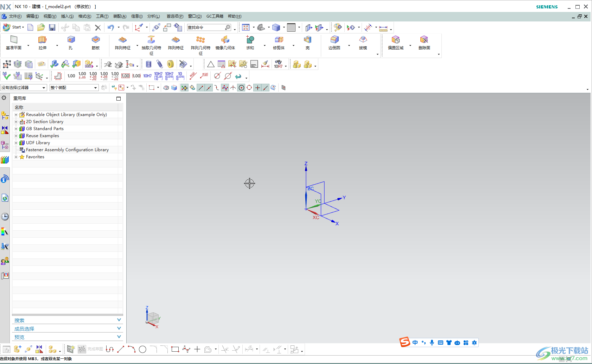Click the Delete Face (删除面) button
The width and height of the screenshot is (592, 364).
[424, 43]
